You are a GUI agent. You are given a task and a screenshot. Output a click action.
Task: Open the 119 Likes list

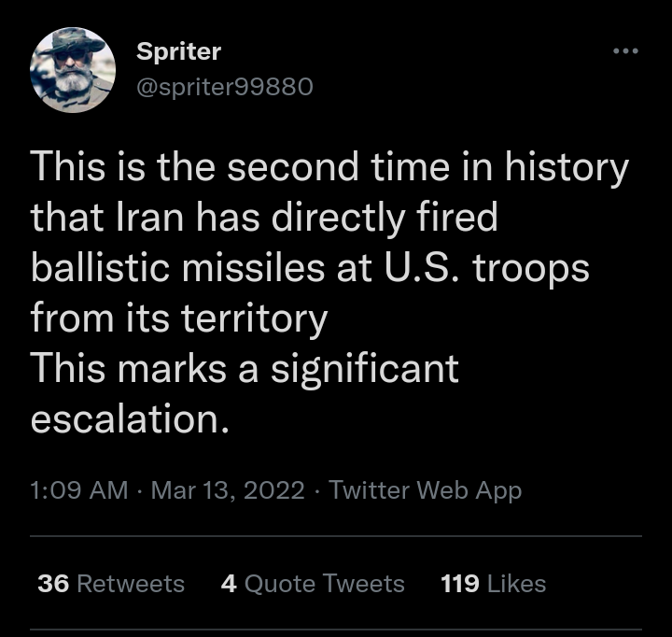tap(493, 584)
